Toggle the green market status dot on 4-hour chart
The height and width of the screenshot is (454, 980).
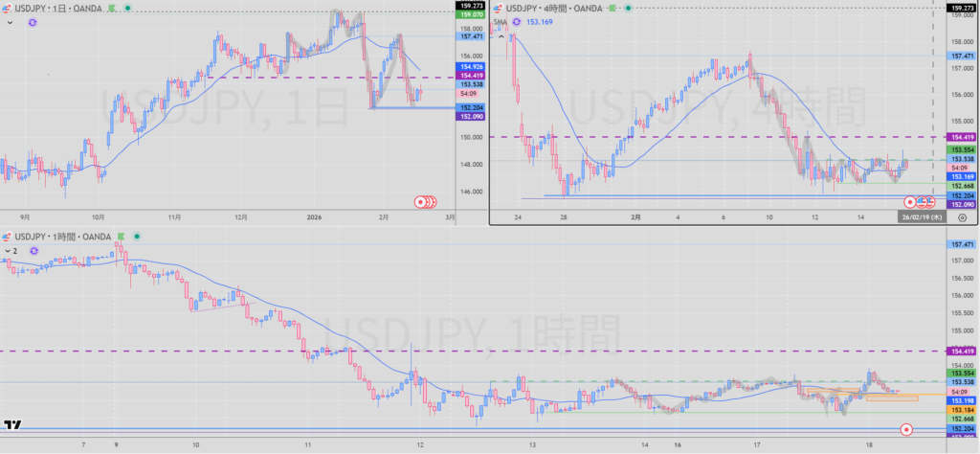[x=630, y=7]
